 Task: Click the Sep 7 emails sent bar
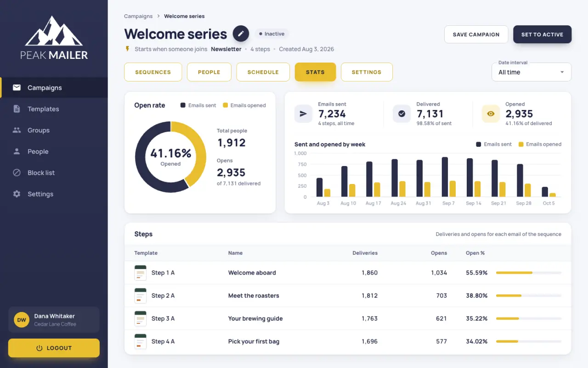[x=445, y=177]
